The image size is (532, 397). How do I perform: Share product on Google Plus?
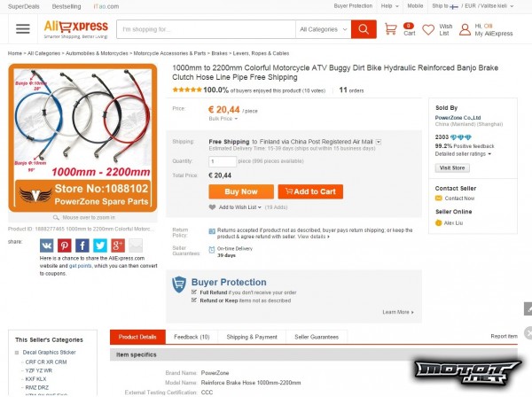[x=118, y=245]
